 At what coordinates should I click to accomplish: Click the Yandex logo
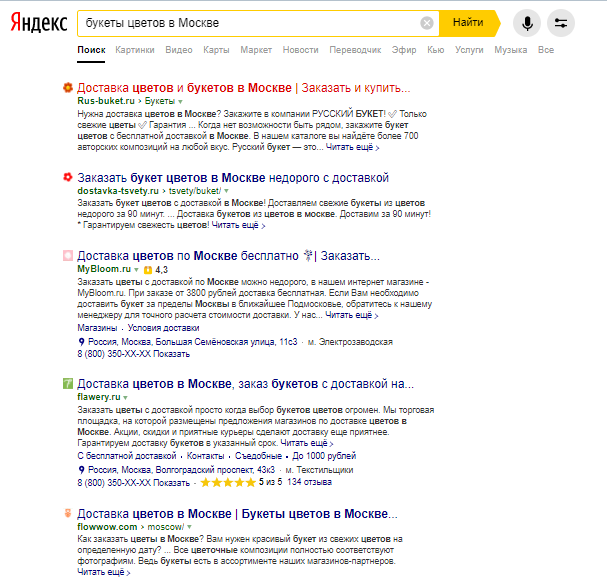(x=39, y=23)
